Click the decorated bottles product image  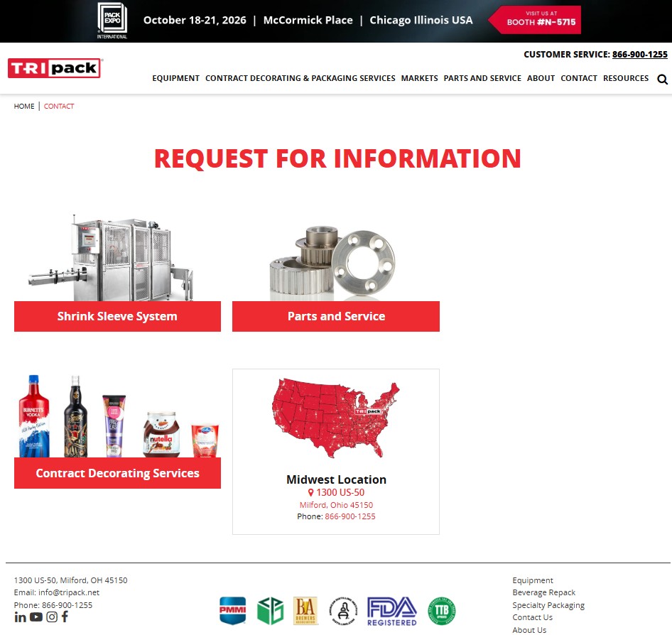click(x=119, y=416)
